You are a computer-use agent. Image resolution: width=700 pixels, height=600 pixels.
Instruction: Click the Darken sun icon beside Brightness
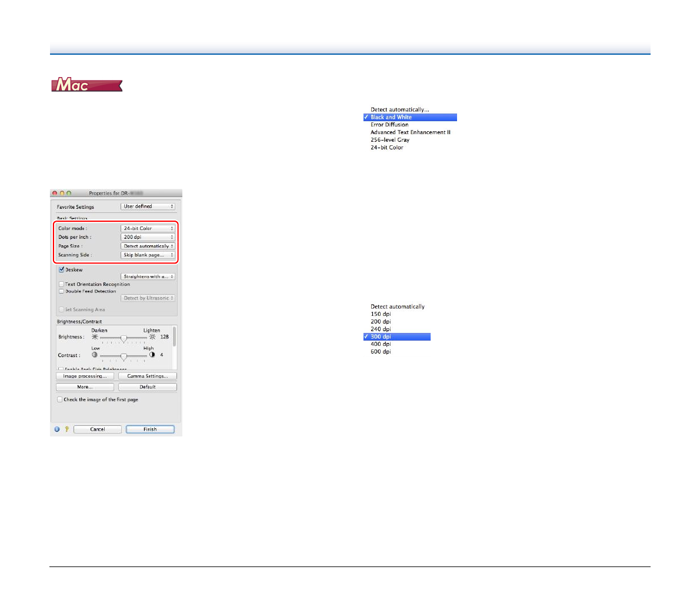(95, 337)
